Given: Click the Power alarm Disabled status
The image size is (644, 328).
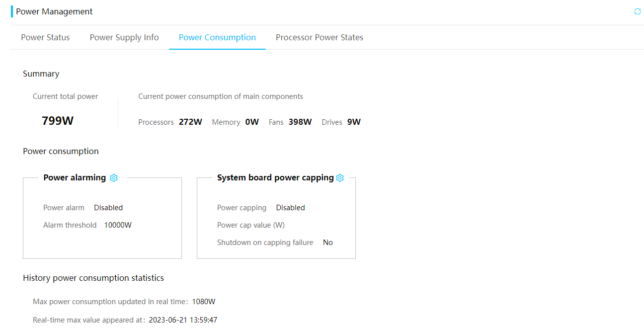Looking at the screenshot, I should [108, 208].
